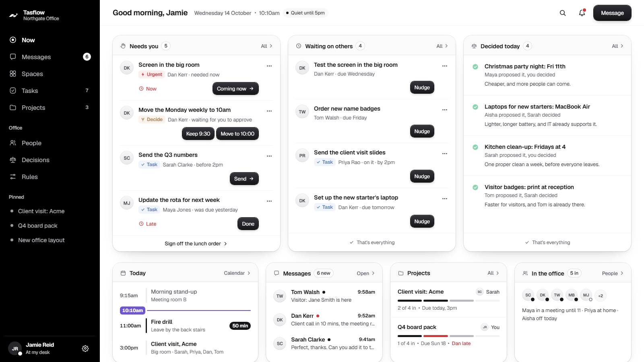
Task: Go to Messages in the sidebar
Action: coord(50,57)
